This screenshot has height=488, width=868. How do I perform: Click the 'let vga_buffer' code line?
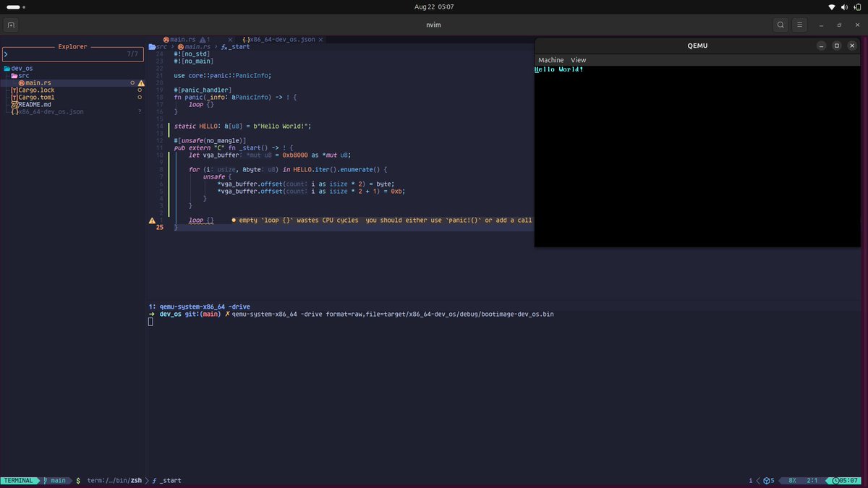point(269,155)
